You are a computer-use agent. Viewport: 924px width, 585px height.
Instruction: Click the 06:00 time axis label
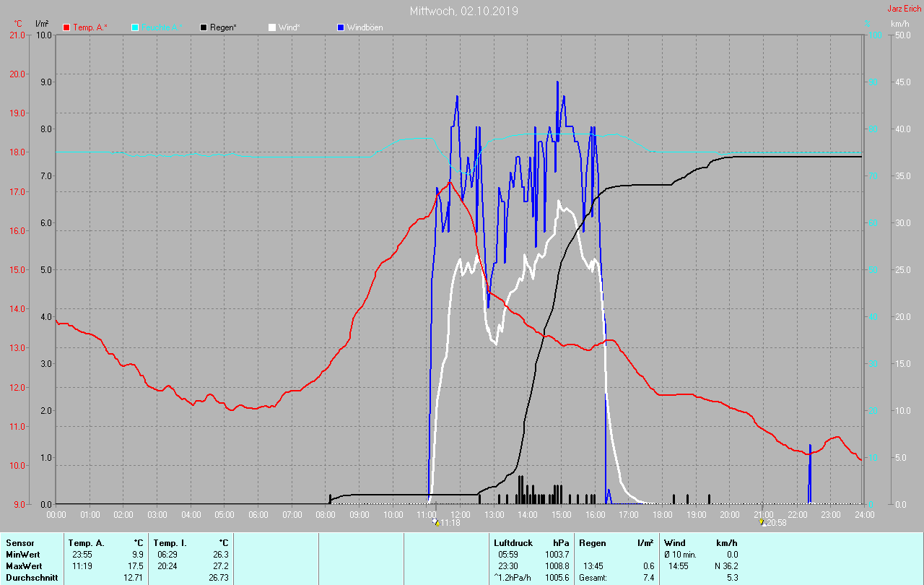(258, 514)
